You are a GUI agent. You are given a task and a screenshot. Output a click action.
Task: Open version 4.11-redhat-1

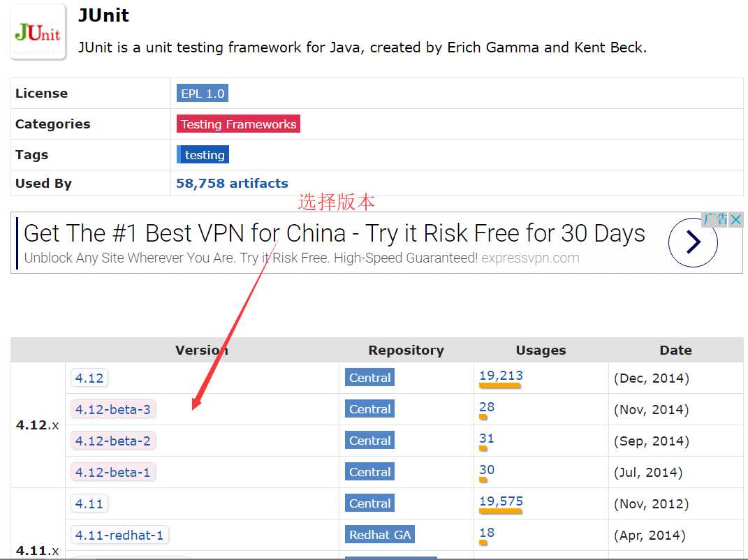(119, 535)
